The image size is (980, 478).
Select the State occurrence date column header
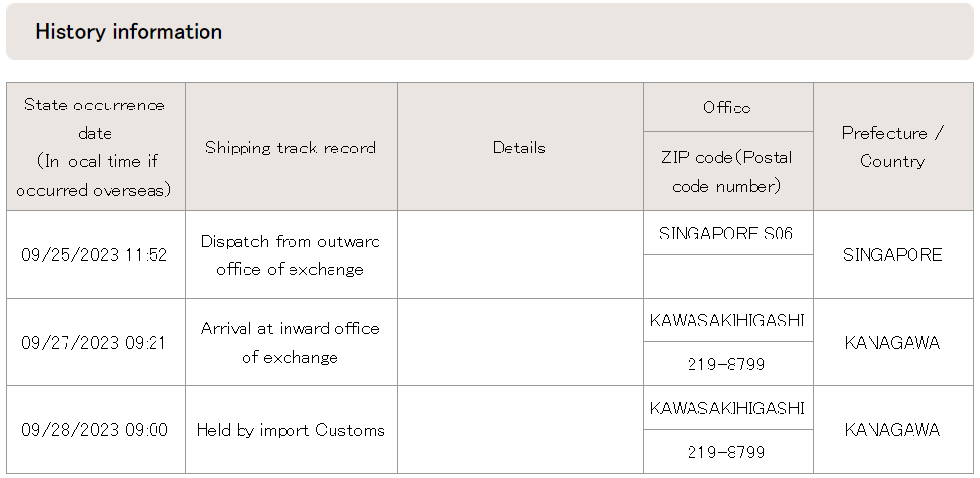pos(95,147)
